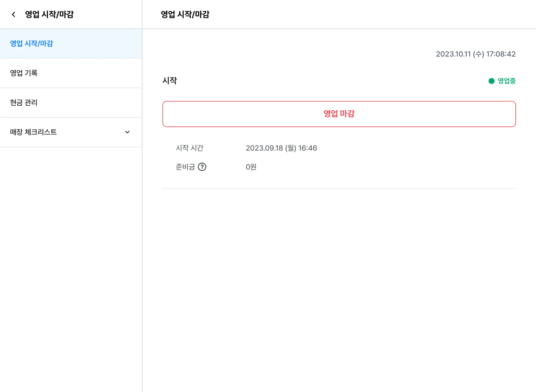Select 영업 시작/마감 in the sidebar
Viewport: 536px width, 392px height.
[x=31, y=43]
